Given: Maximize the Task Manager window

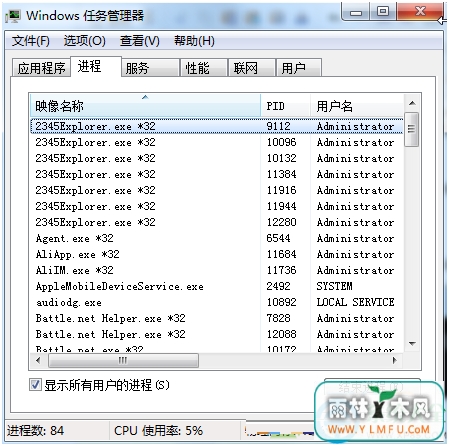Looking at the screenshot, I should coord(383,12).
